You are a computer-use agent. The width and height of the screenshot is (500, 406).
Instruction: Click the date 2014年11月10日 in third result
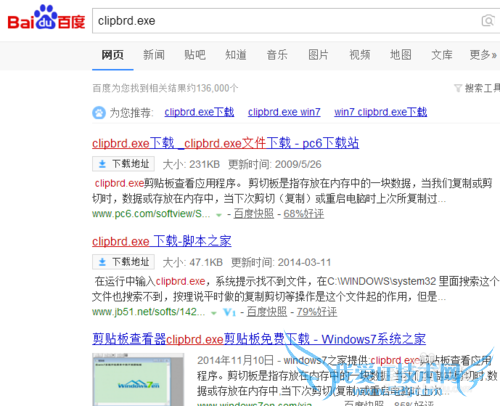(x=235, y=360)
